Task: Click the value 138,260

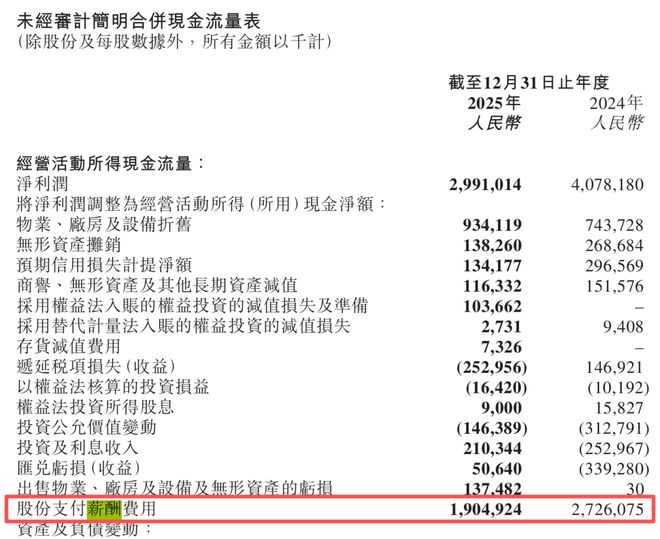Action: tap(492, 246)
